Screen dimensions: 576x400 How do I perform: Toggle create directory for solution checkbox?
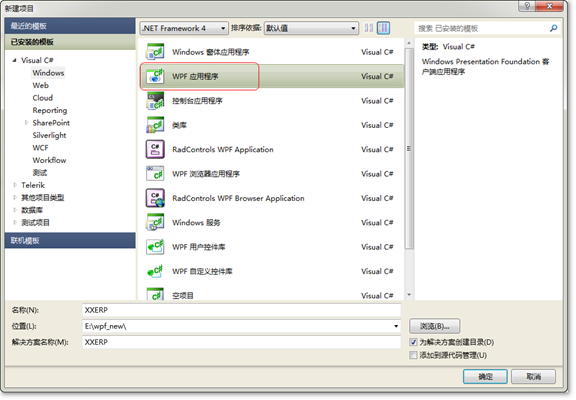413,342
